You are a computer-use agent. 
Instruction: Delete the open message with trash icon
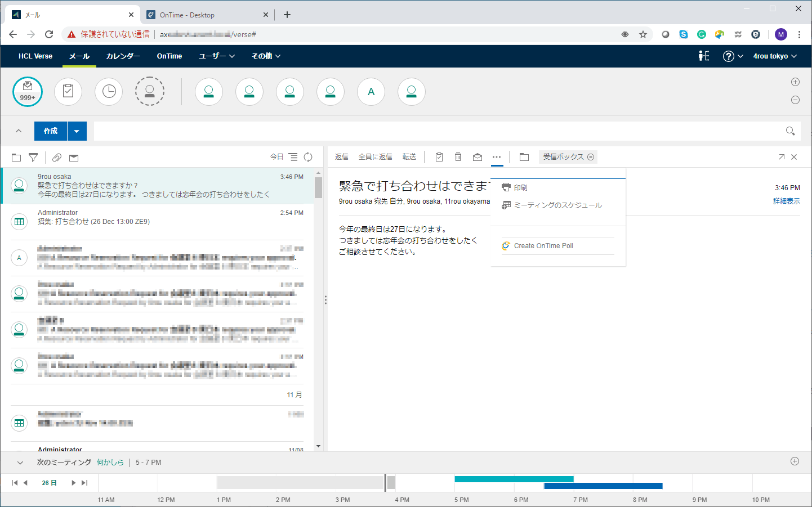(458, 157)
